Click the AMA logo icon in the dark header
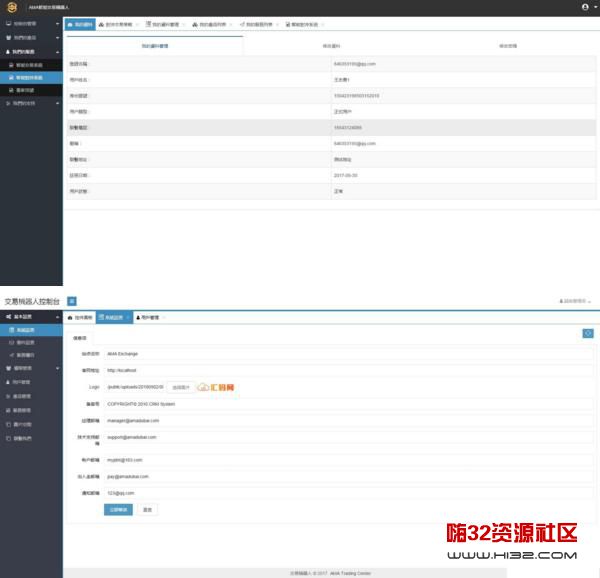 (12, 7)
